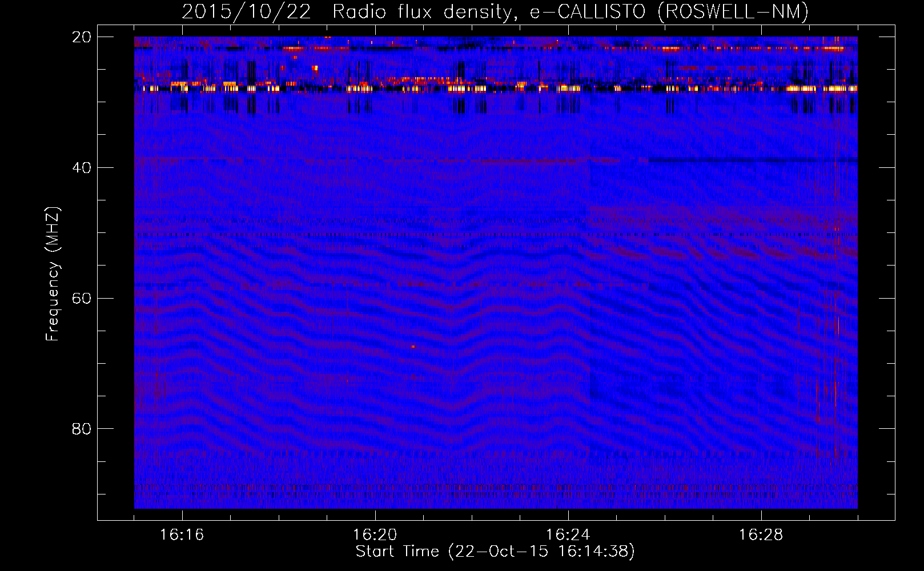
Task: Click the 16:16 time tick label
Action: [x=182, y=535]
